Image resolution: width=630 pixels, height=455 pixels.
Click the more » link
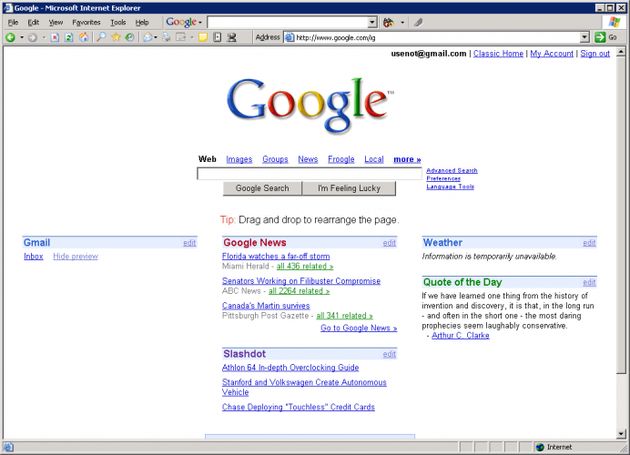tap(407, 160)
